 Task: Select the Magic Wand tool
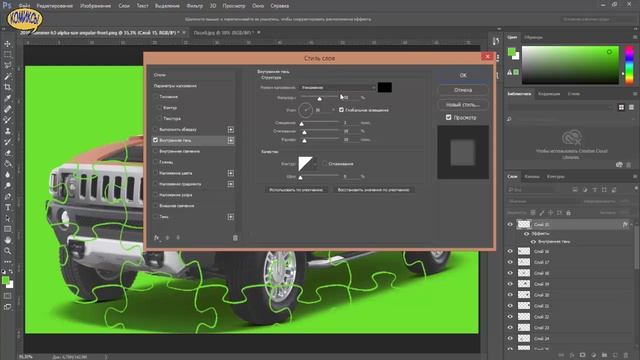coord(7,76)
